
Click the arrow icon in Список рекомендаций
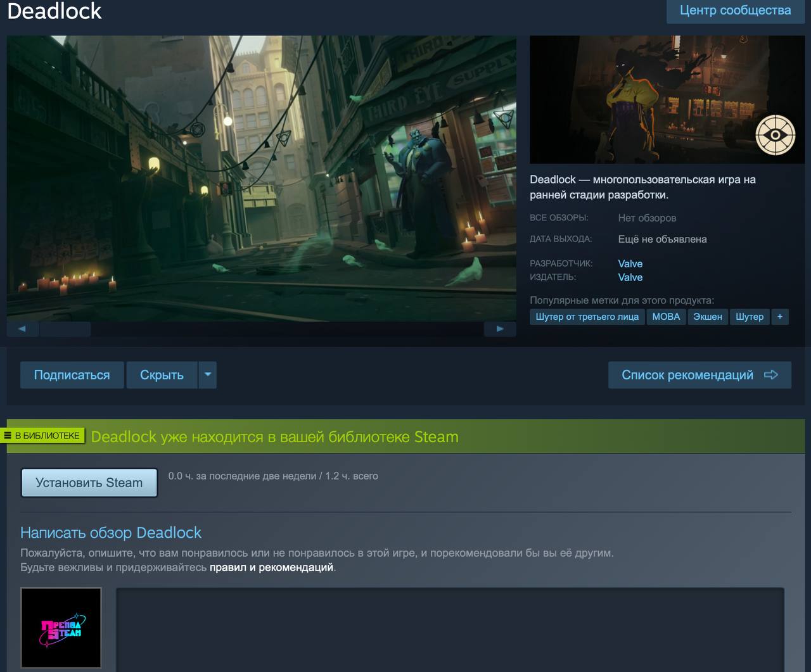pos(771,375)
